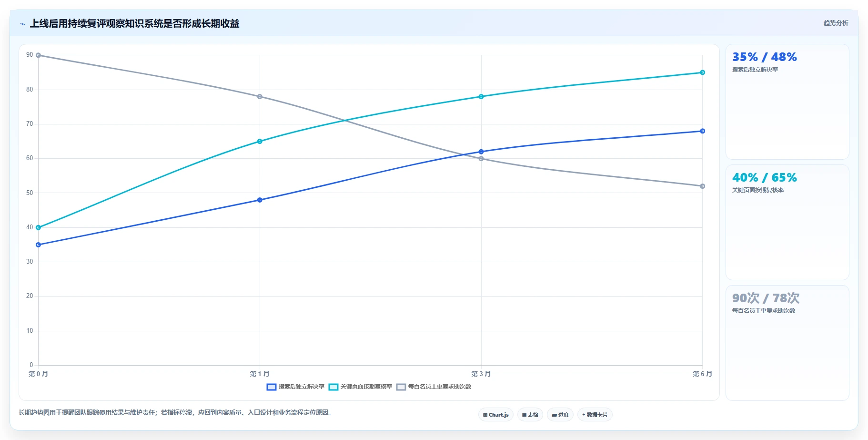Click the 第 0 月 x-axis label
The width and height of the screenshot is (868, 440).
[39, 374]
